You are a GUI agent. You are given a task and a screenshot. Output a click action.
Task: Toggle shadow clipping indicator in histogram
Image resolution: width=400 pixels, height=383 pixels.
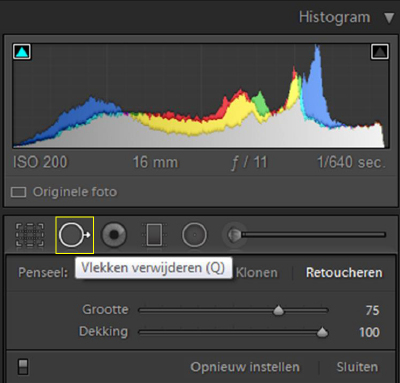click(x=22, y=52)
